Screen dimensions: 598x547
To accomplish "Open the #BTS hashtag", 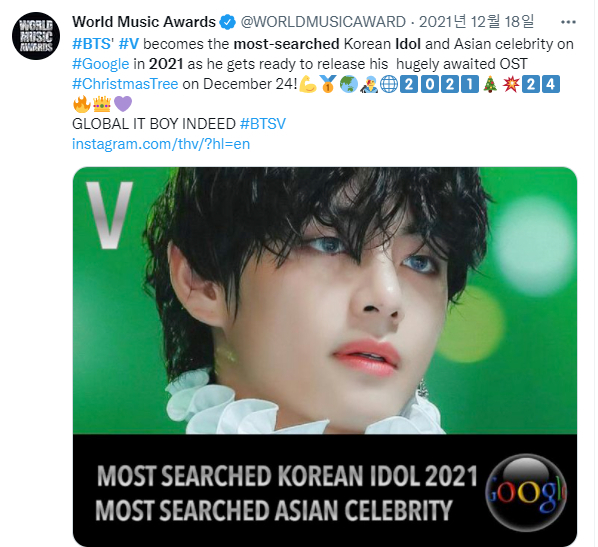I will (91, 44).
